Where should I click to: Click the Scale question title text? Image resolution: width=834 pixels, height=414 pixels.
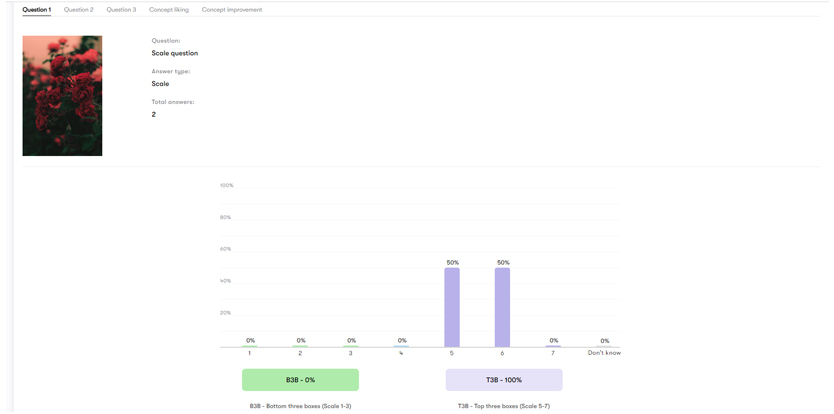coord(175,53)
